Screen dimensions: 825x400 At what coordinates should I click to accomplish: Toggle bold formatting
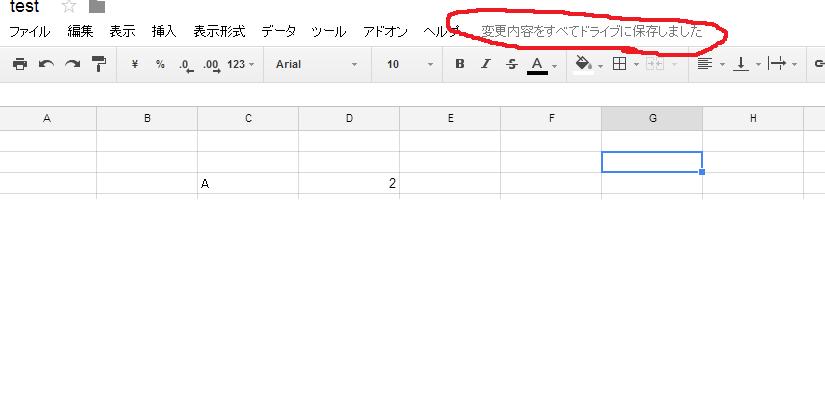[x=460, y=64]
